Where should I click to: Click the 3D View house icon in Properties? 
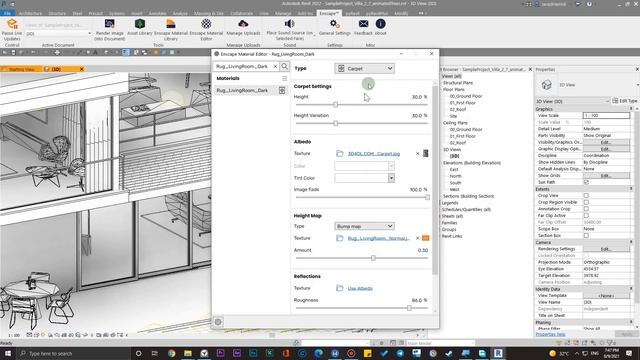[x=547, y=85]
